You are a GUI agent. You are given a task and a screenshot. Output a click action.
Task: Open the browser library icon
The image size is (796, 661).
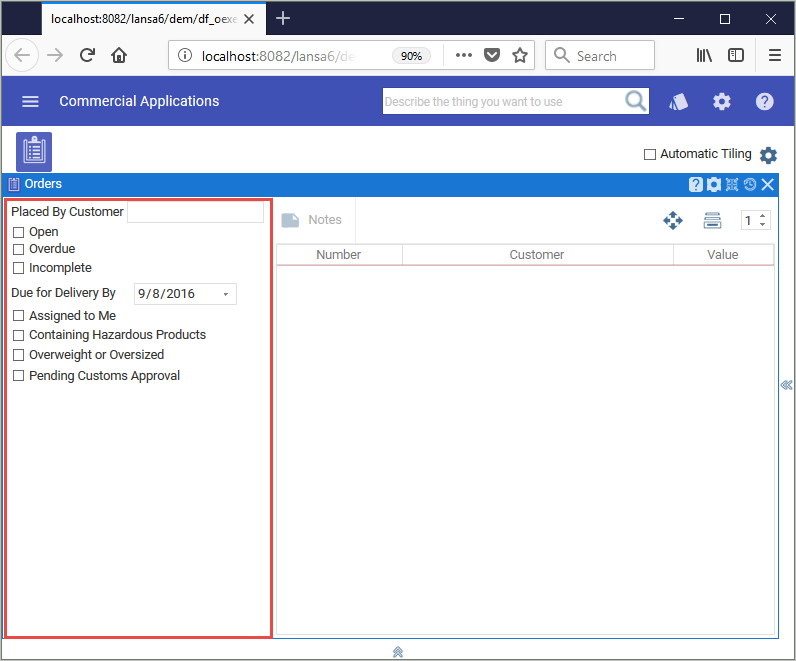pos(704,55)
